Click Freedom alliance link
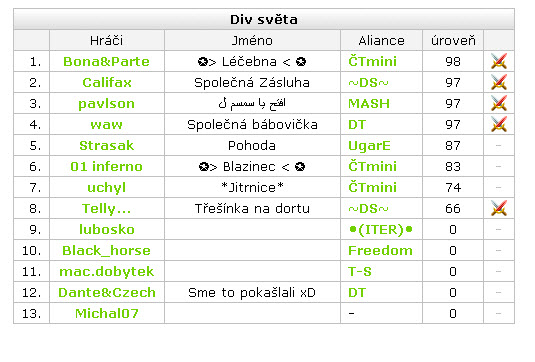The image size is (535, 362). point(380,251)
